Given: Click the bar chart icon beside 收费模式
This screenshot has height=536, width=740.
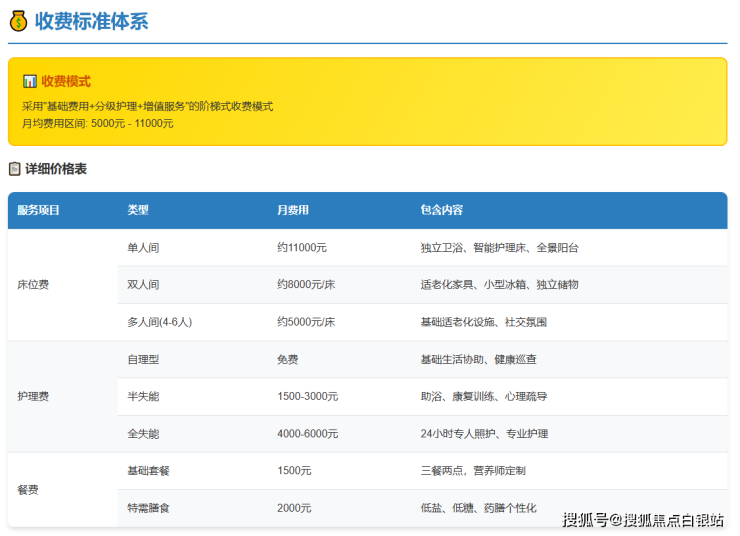Looking at the screenshot, I should pos(29,81).
